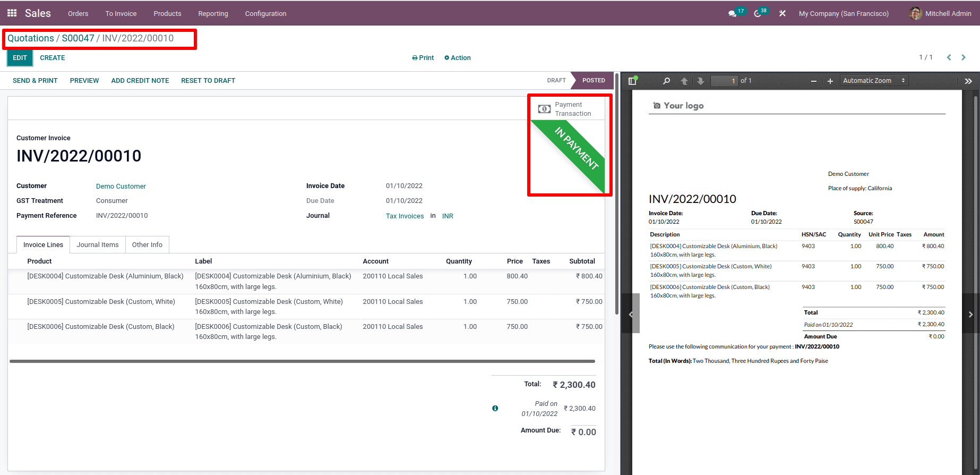Screen dimensions: 980x475
Task: Select the DESK0004 Aluminium Black invoice line
Action: pyautogui.click(x=306, y=281)
